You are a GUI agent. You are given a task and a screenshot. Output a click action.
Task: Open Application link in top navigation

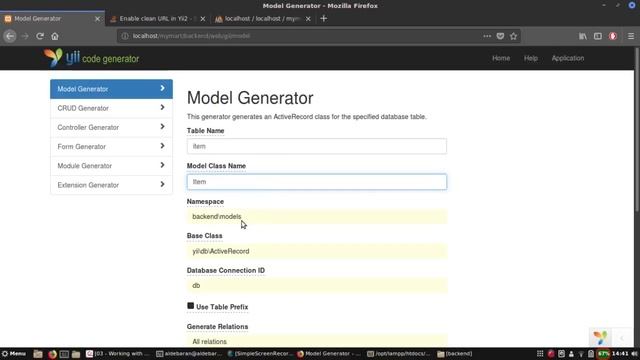[x=568, y=58]
